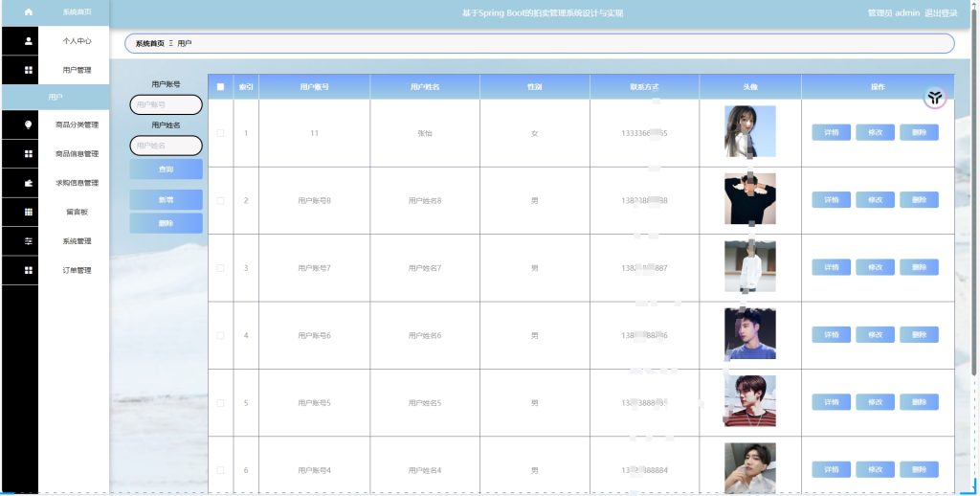Click the lightbulb icon beside 商品分类管理

[x=28, y=124]
